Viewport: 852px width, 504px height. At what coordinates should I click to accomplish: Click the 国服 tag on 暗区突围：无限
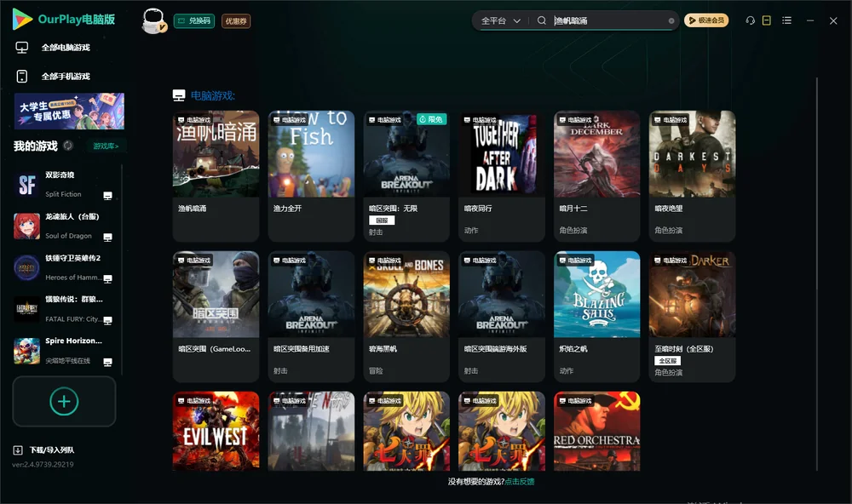pos(382,220)
